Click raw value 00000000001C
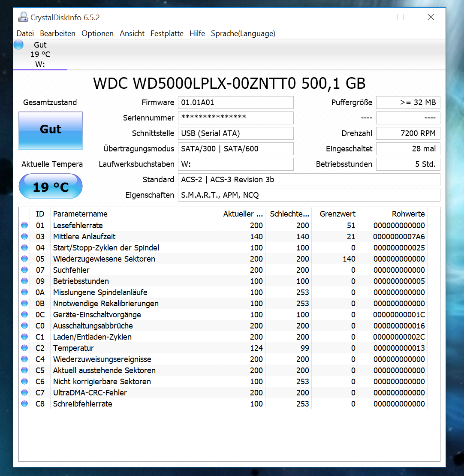This screenshot has height=476, width=464. [399, 314]
